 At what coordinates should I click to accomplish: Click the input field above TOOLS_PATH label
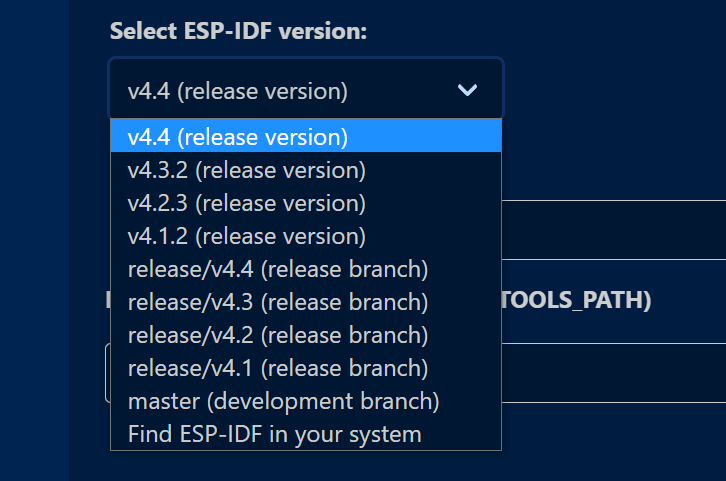(x=613, y=230)
